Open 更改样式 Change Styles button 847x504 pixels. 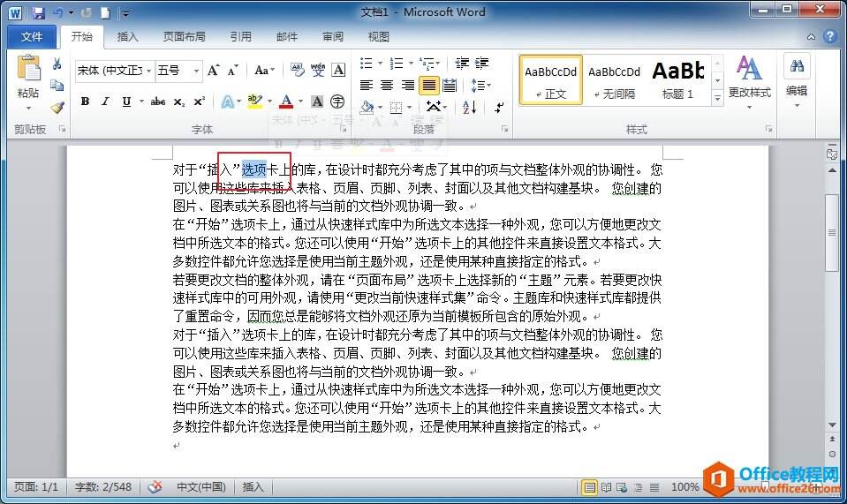tap(749, 82)
